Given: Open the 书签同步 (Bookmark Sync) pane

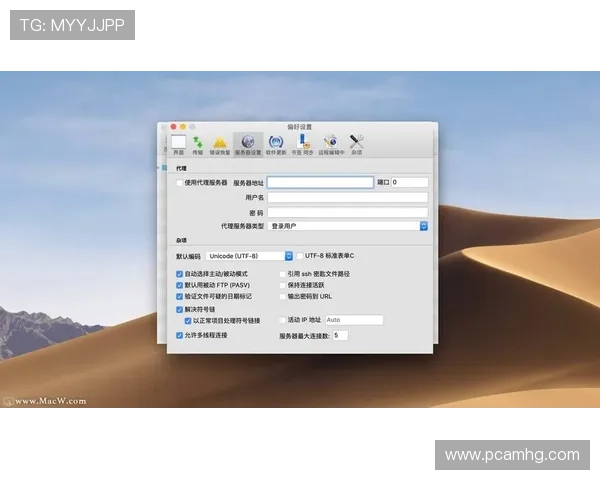Looking at the screenshot, I should point(302,143).
